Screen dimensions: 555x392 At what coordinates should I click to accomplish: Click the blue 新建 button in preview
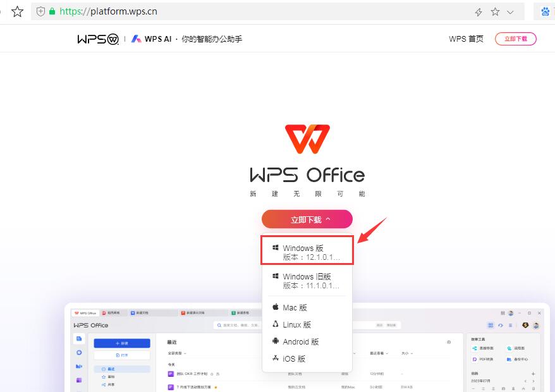(122, 343)
